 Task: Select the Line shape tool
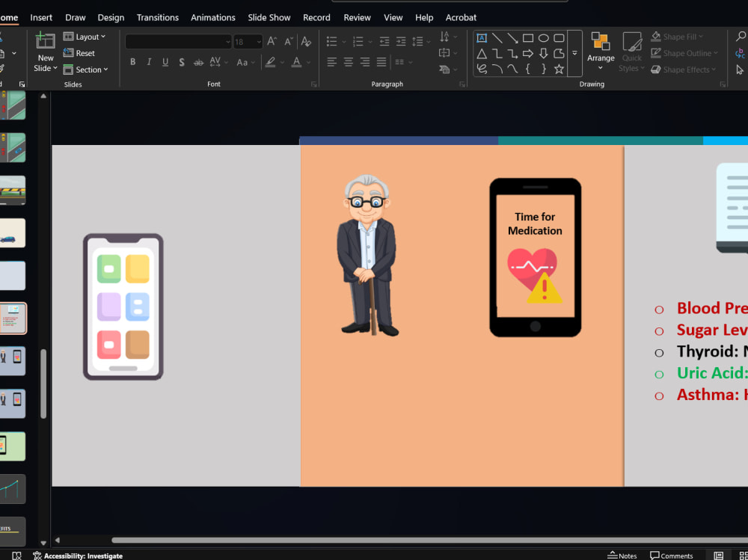pyautogui.click(x=497, y=38)
